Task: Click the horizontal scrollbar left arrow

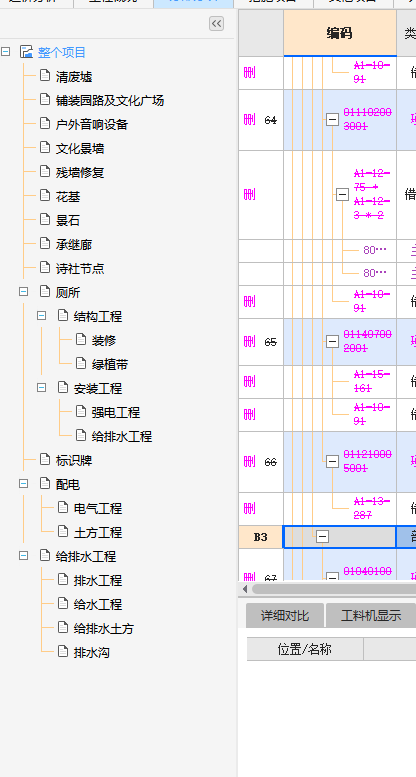Action: coord(244,589)
